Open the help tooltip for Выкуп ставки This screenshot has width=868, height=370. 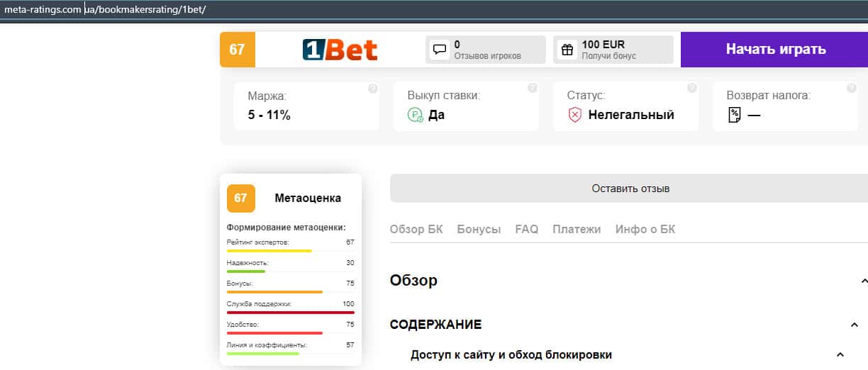tap(533, 89)
